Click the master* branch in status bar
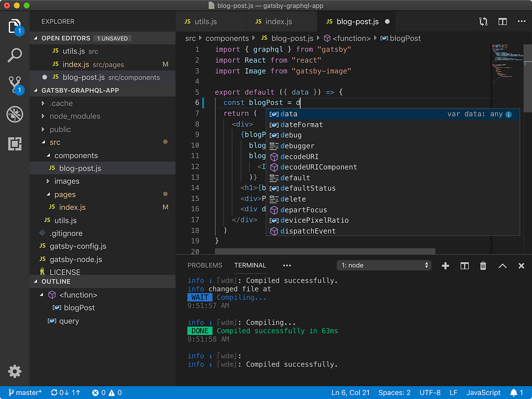Viewport: 532px width, 399px height. [25, 392]
